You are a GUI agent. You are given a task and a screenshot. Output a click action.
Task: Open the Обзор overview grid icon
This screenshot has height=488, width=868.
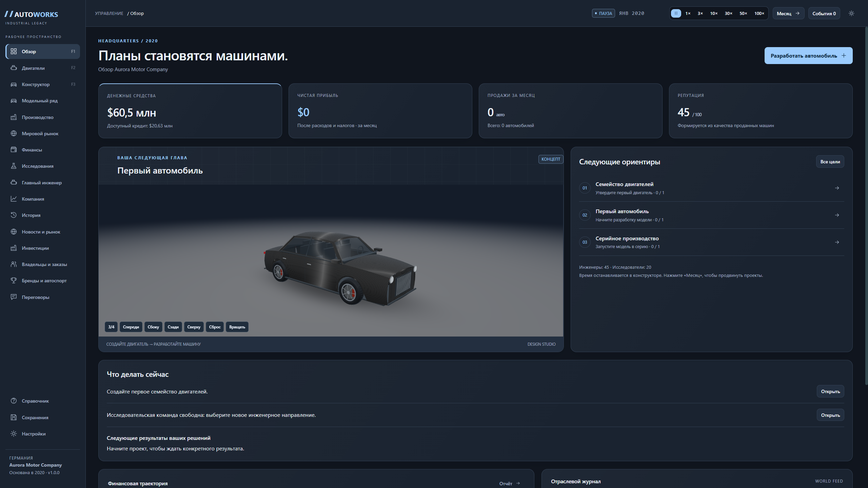(14, 52)
